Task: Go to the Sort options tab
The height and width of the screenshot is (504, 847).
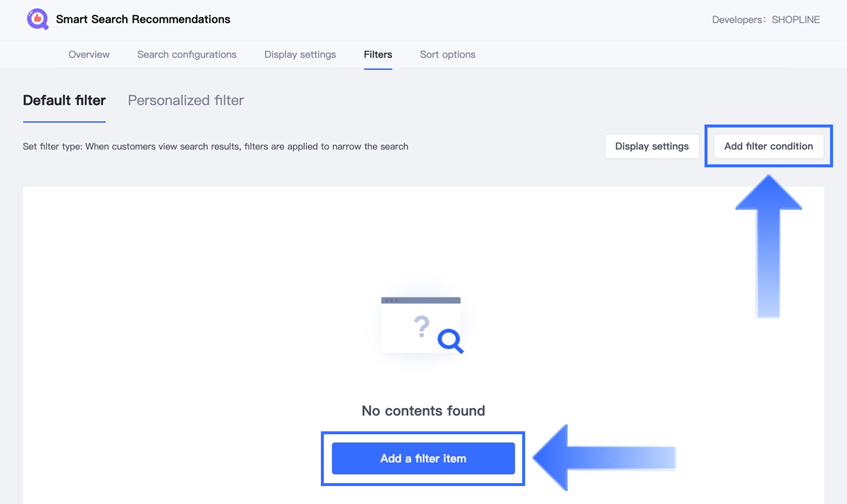Action: click(447, 54)
